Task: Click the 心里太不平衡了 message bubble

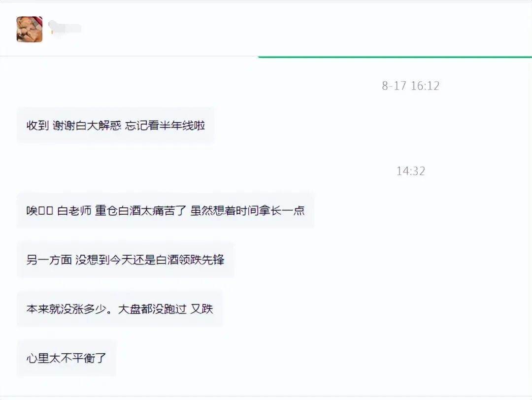Action: 66,358
